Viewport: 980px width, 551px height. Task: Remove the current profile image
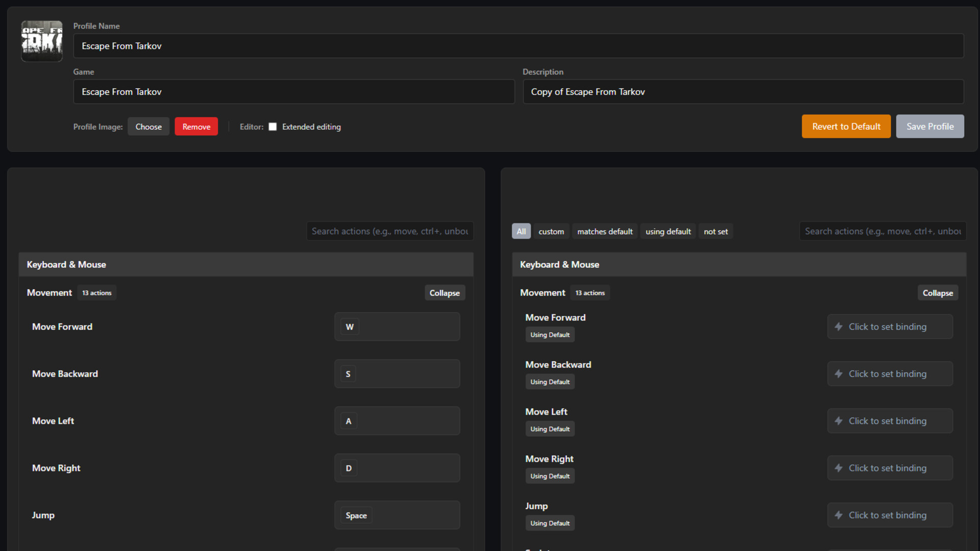(196, 126)
